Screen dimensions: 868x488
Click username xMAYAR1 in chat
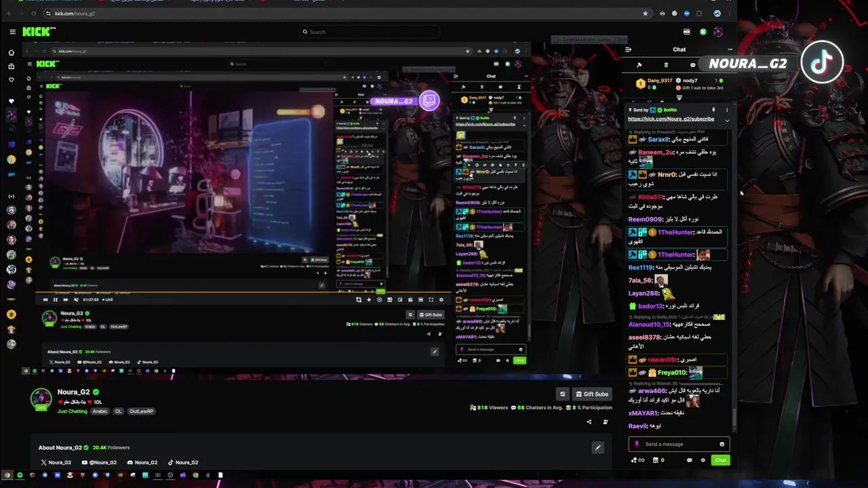[x=644, y=413]
